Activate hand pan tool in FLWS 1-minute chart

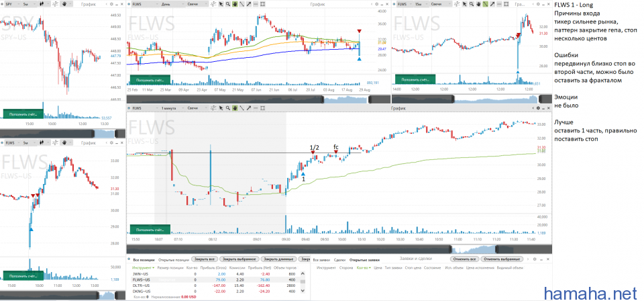pos(235,108)
